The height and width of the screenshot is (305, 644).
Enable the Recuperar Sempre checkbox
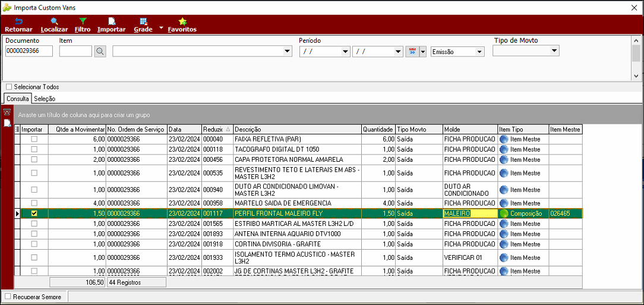tap(8, 296)
